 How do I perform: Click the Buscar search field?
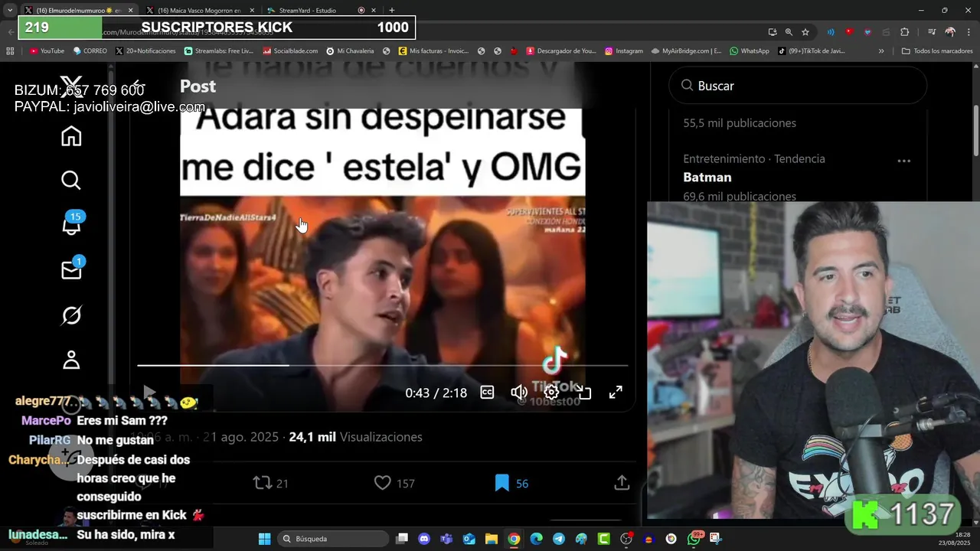click(x=798, y=86)
